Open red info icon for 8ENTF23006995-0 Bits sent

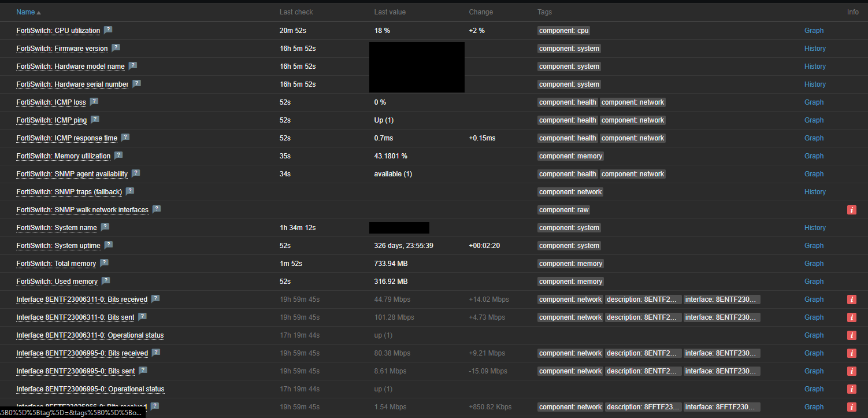pyautogui.click(x=851, y=371)
